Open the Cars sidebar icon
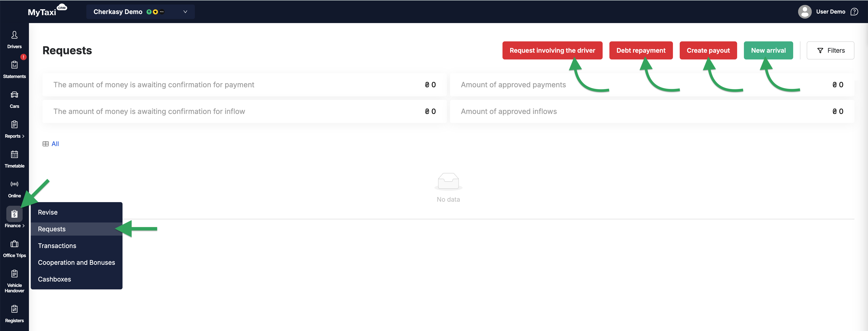Image resolution: width=868 pixels, height=331 pixels. [x=14, y=95]
